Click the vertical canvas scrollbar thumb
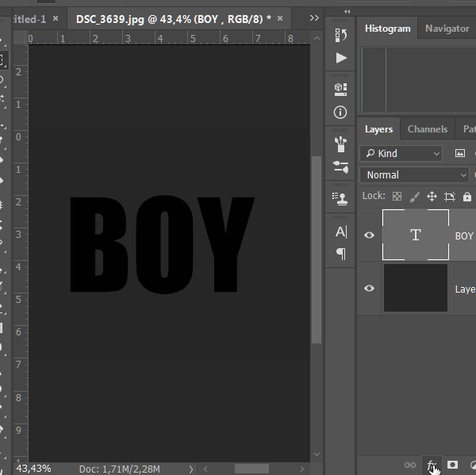This screenshot has width=476, height=475. click(x=317, y=250)
